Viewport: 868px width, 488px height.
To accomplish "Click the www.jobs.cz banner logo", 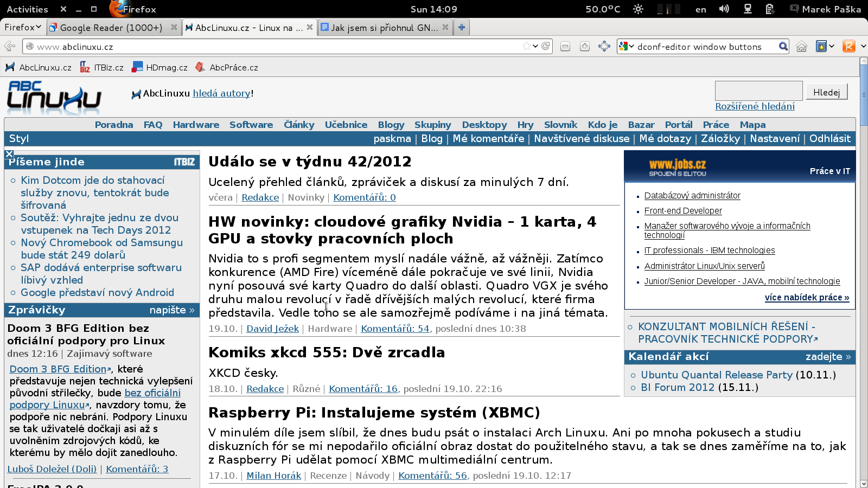I will tap(678, 167).
